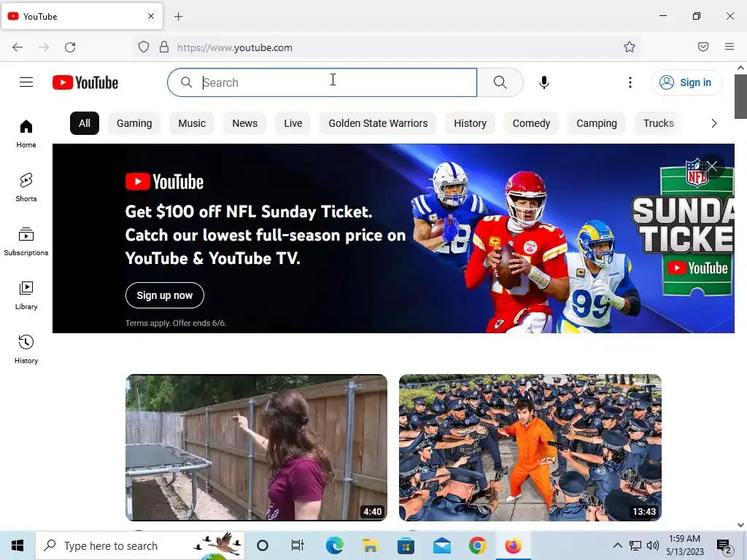Click the Sign in button
This screenshot has width=747, height=560.
[x=686, y=82]
